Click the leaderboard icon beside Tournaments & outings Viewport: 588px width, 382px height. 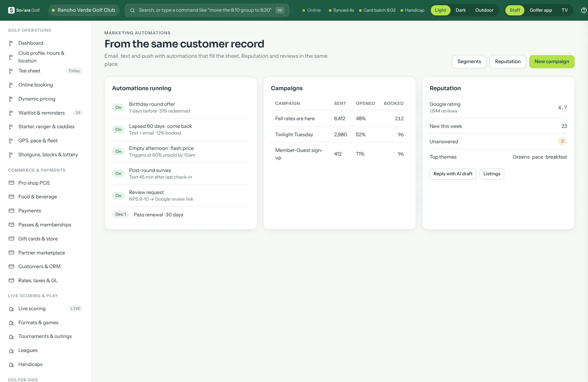(11, 337)
